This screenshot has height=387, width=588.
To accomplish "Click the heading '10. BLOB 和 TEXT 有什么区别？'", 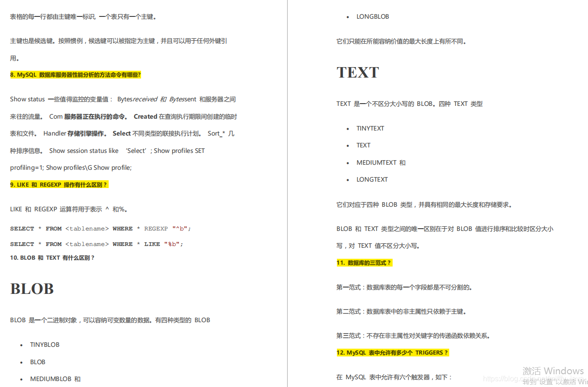I will pyautogui.click(x=52, y=258).
